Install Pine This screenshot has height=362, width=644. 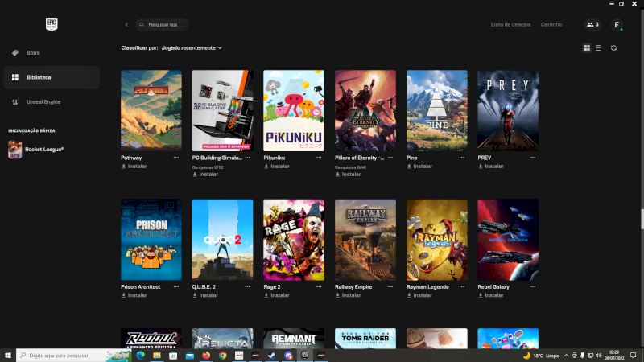click(x=419, y=167)
